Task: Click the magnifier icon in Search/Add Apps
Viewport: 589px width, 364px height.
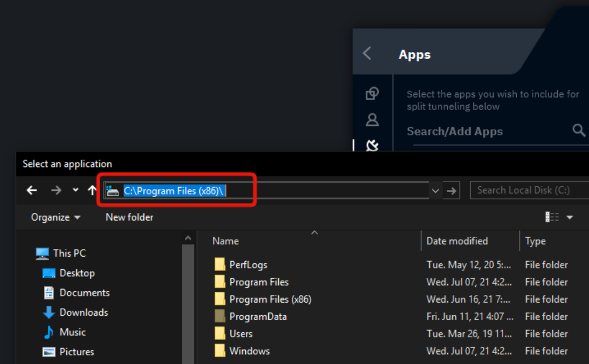Action: click(579, 130)
